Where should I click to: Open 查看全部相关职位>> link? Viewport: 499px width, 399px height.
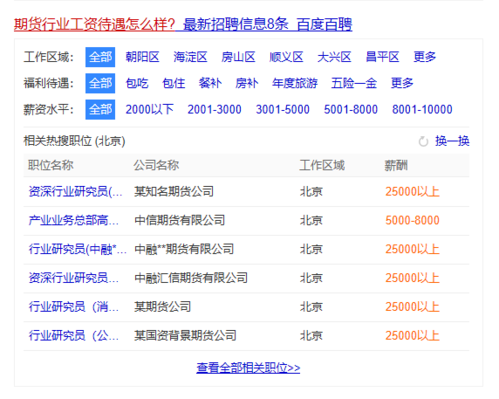click(x=248, y=368)
